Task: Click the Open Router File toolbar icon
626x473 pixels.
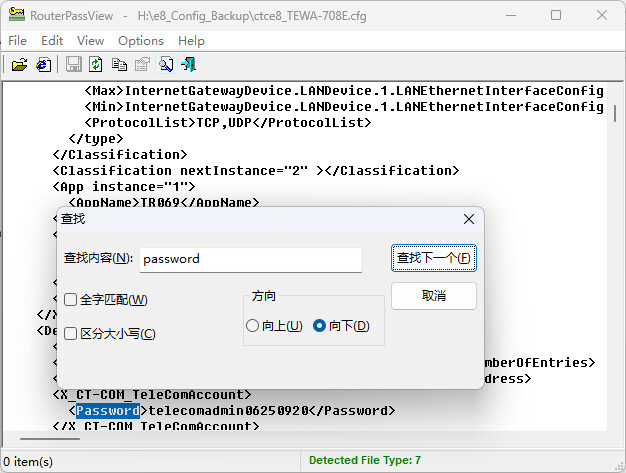Action: pyautogui.click(x=19, y=65)
